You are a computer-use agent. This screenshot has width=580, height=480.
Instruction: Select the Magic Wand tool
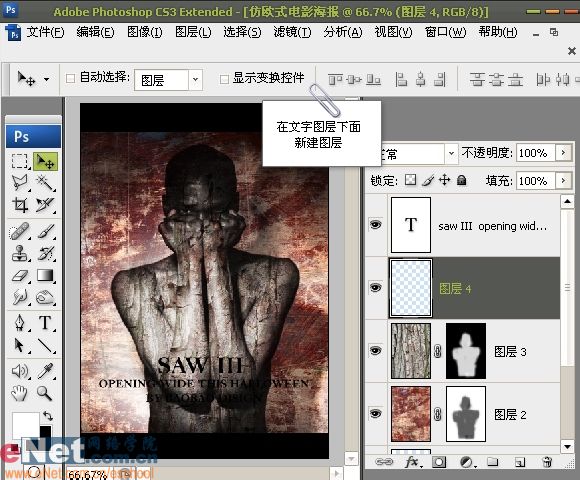tap(45, 182)
